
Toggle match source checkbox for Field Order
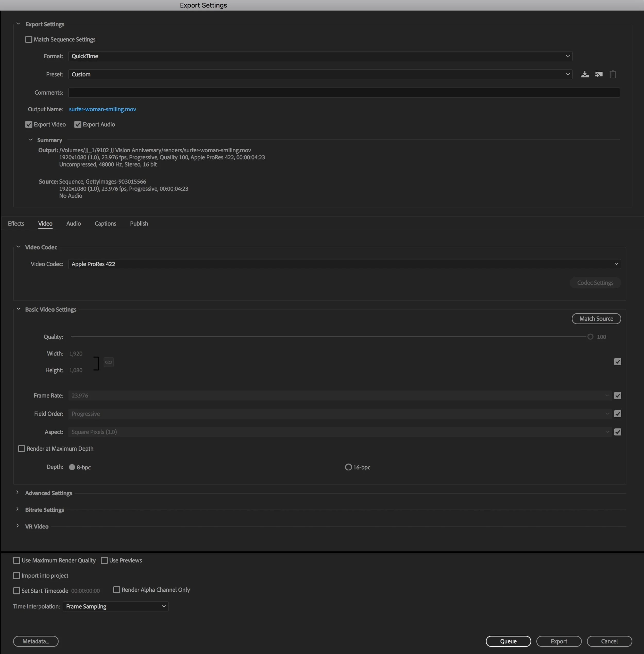[x=617, y=414]
